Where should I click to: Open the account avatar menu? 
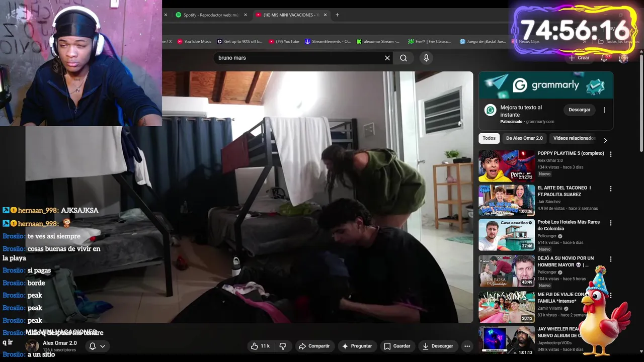(623, 58)
